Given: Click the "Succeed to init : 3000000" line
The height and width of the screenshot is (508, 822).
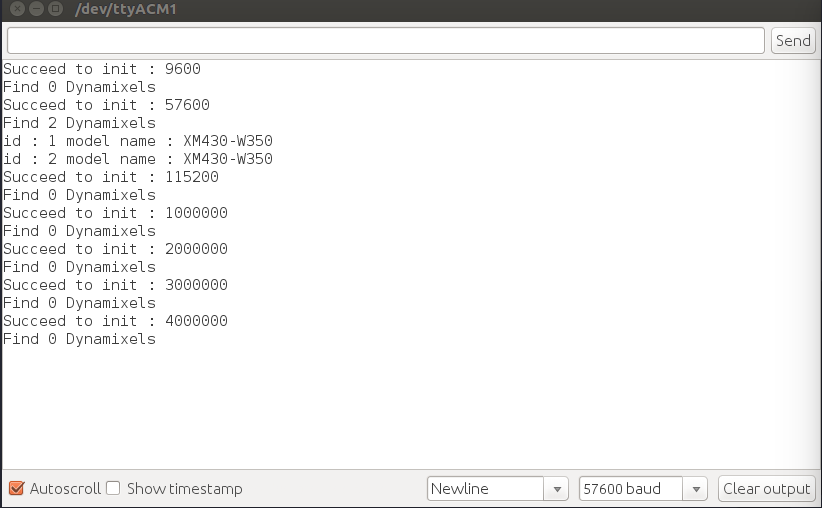Looking at the screenshot, I should click(x=115, y=285).
